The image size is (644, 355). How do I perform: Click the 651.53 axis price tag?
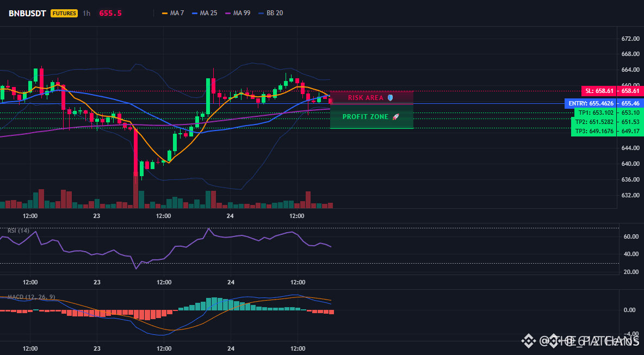tap(630, 122)
